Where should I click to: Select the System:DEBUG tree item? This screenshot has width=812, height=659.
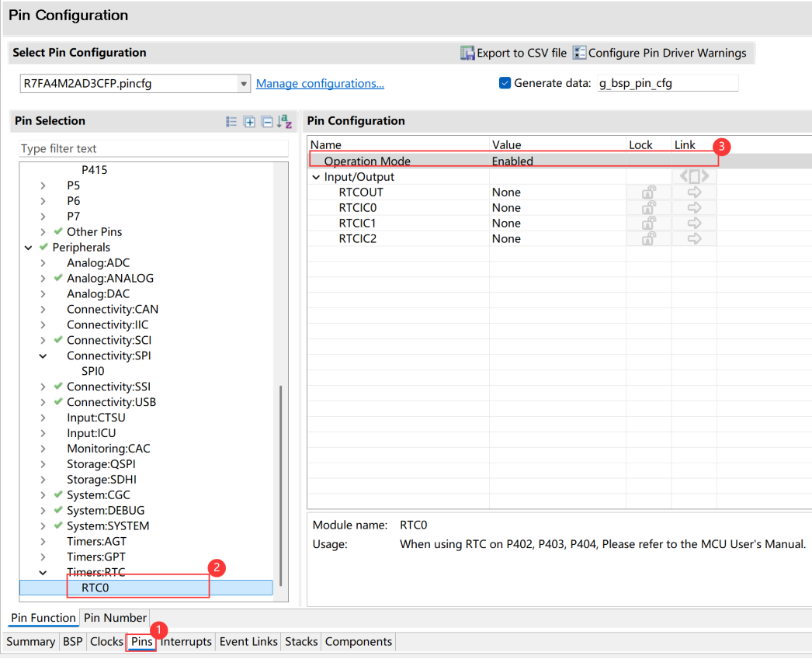(106, 511)
